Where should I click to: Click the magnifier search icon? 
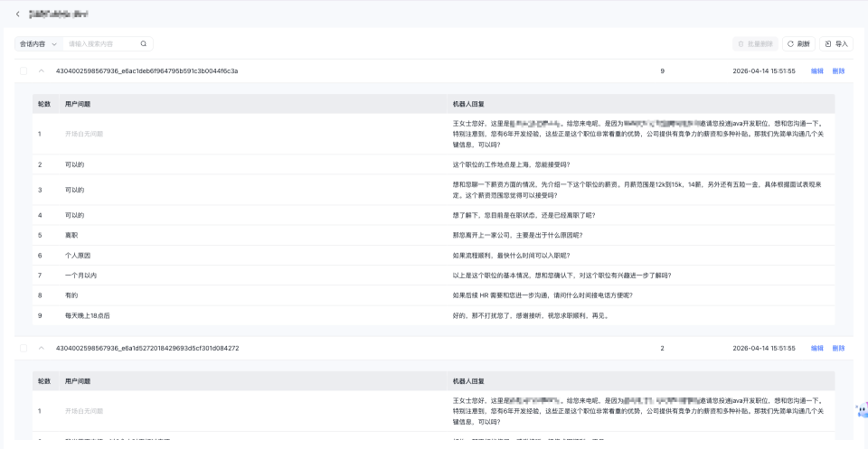point(144,43)
